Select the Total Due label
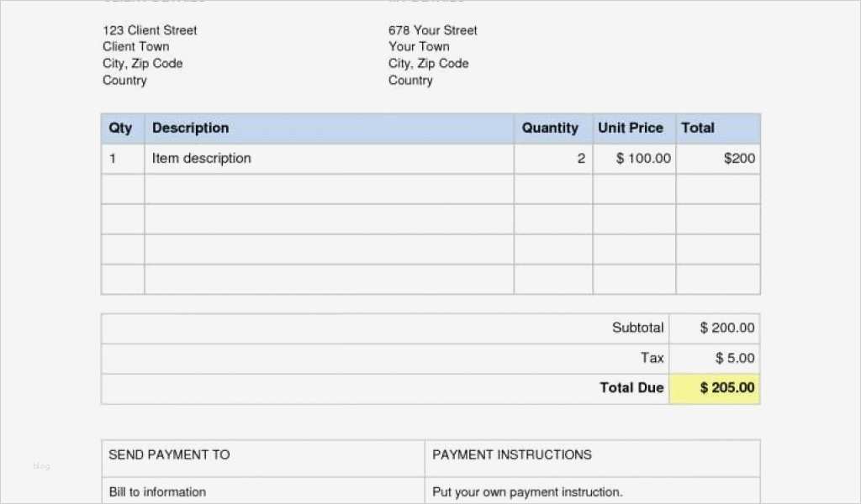Screen dimensions: 861x504 point(631,388)
